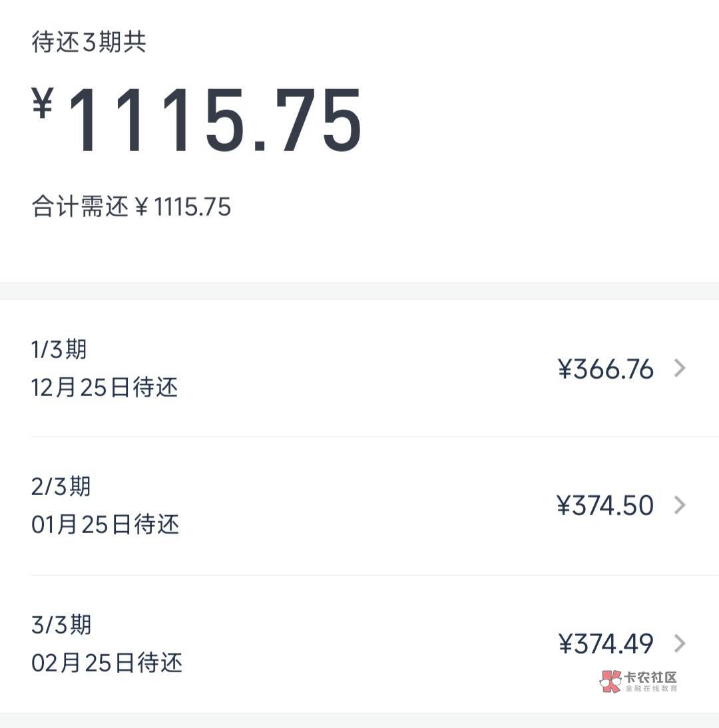Tap the 待还3期共 header text
Screen dimensions: 719x728
click(89, 42)
